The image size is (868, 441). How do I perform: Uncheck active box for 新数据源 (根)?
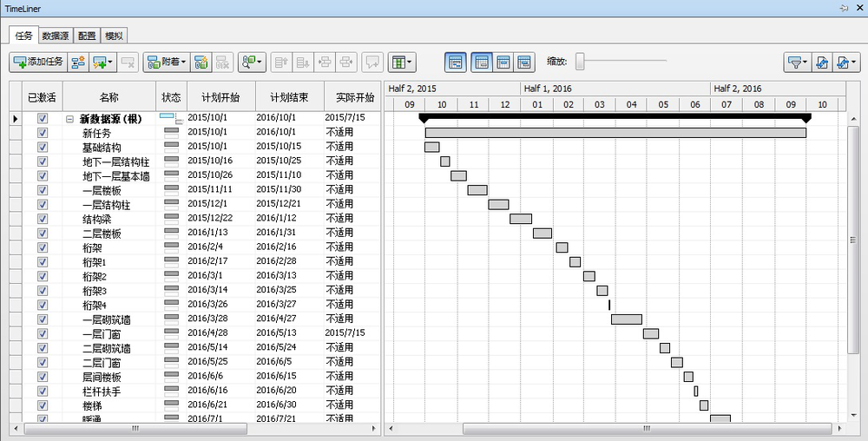click(x=43, y=118)
